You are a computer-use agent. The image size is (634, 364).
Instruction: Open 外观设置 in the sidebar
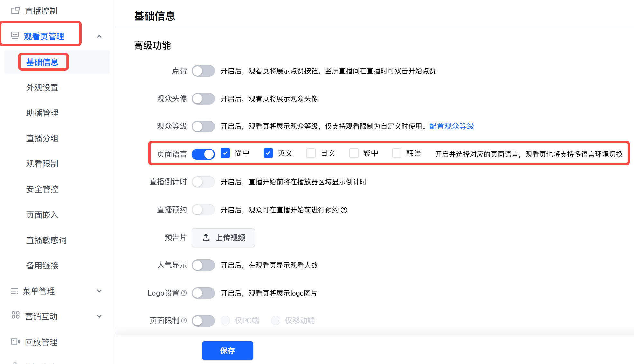click(42, 87)
